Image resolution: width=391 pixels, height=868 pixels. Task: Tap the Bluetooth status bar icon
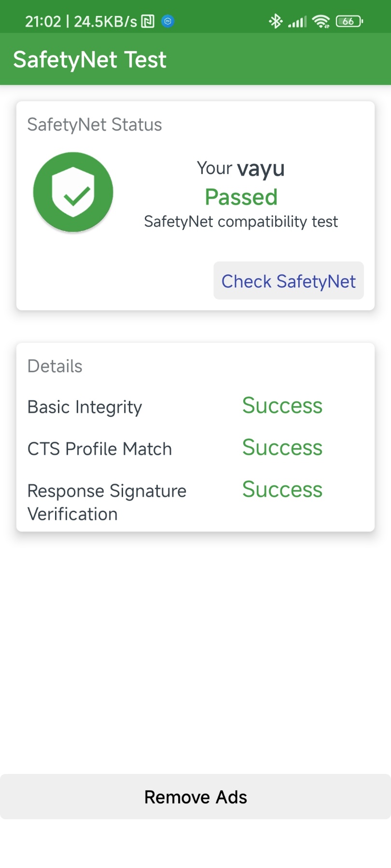tap(276, 21)
